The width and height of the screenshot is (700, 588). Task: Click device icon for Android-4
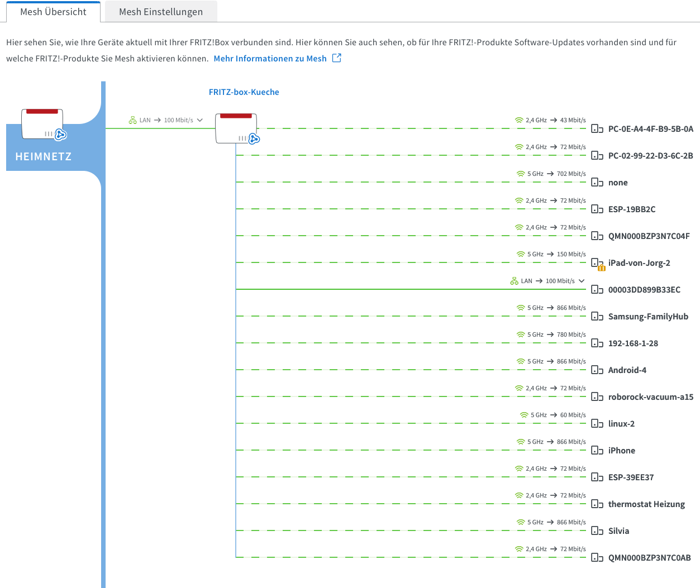597,370
